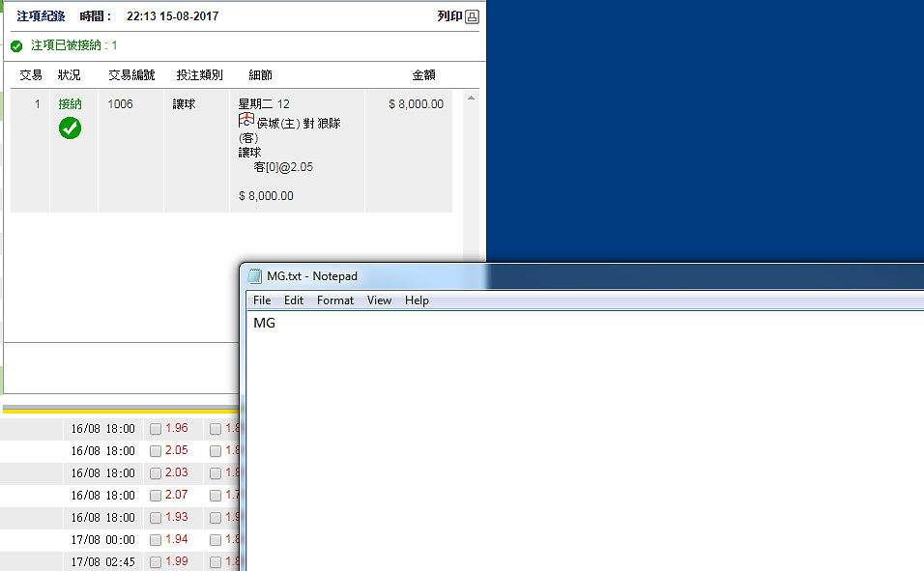Image resolution: width=924 pixels, height=571 pixels.
Task: Tick the checkbox for odds 2.03
Action: coord(156,473)
